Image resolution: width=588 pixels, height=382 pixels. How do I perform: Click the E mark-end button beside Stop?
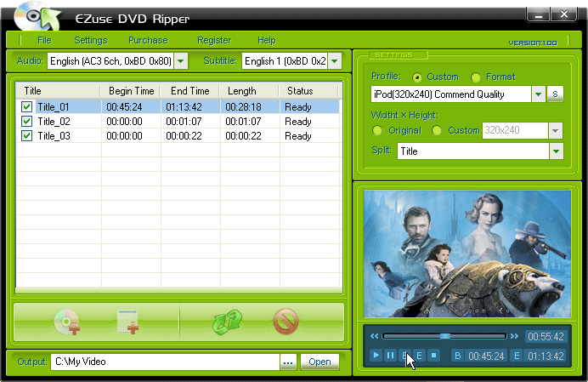point(419,355)
